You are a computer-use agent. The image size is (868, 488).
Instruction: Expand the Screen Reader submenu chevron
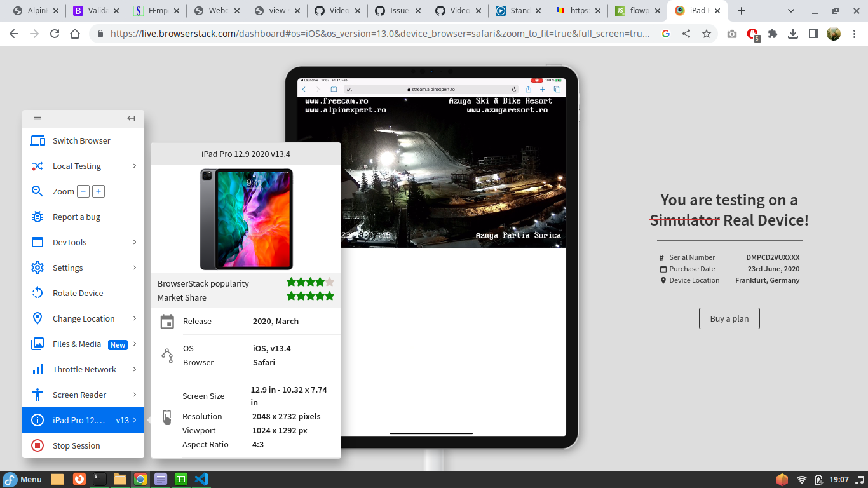coord(135,395)
